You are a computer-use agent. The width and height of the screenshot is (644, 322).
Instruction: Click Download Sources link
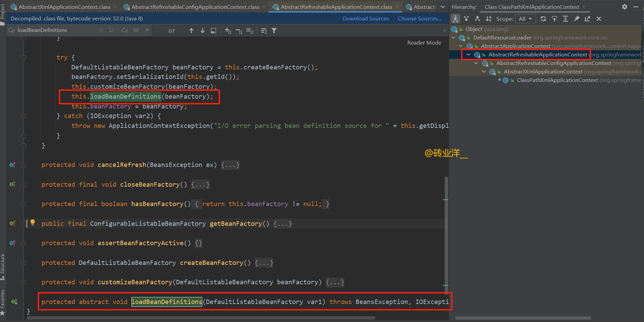coord(366,19)
